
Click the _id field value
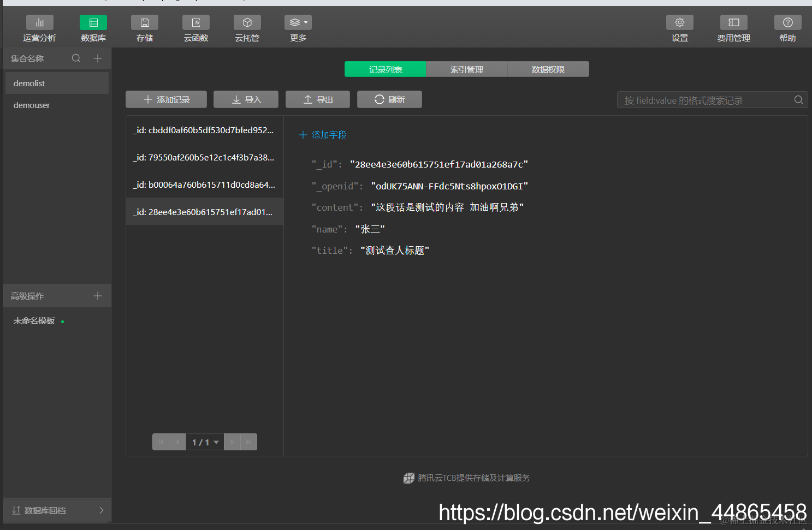(x=439, y=164)
